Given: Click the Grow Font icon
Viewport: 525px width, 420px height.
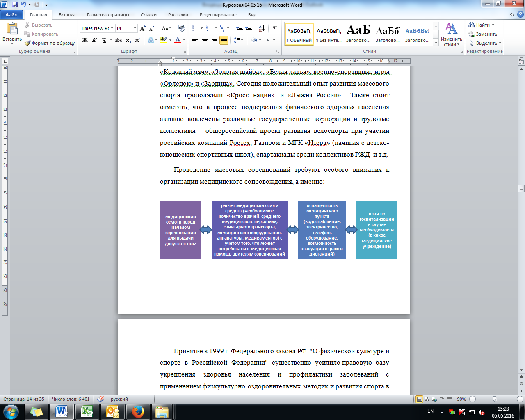Looking at the screenshot, I should click(x=142, y=28).
